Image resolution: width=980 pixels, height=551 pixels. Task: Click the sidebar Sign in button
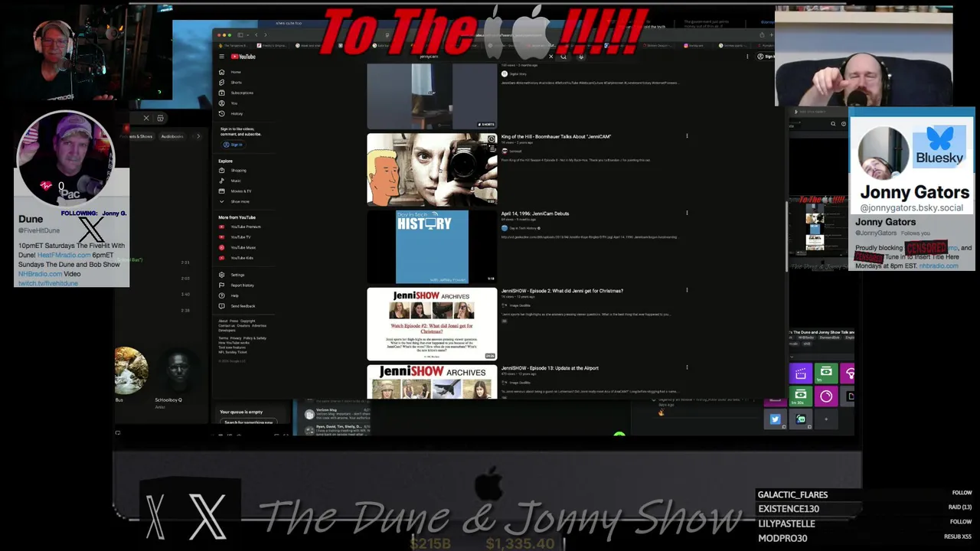[233, 145]
